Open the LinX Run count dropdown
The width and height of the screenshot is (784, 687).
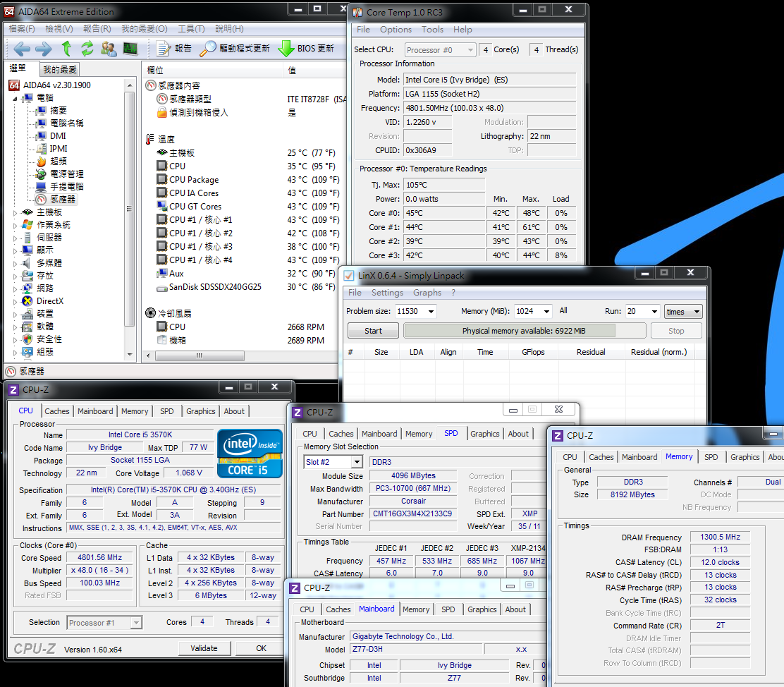[x=654, y=311]
